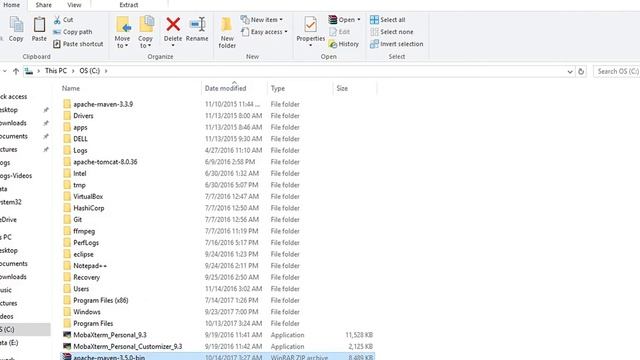Screen dimensions: 640x360
Task: Select the MobaXterm_Personal_9.3 application
Action: [218, 335]
